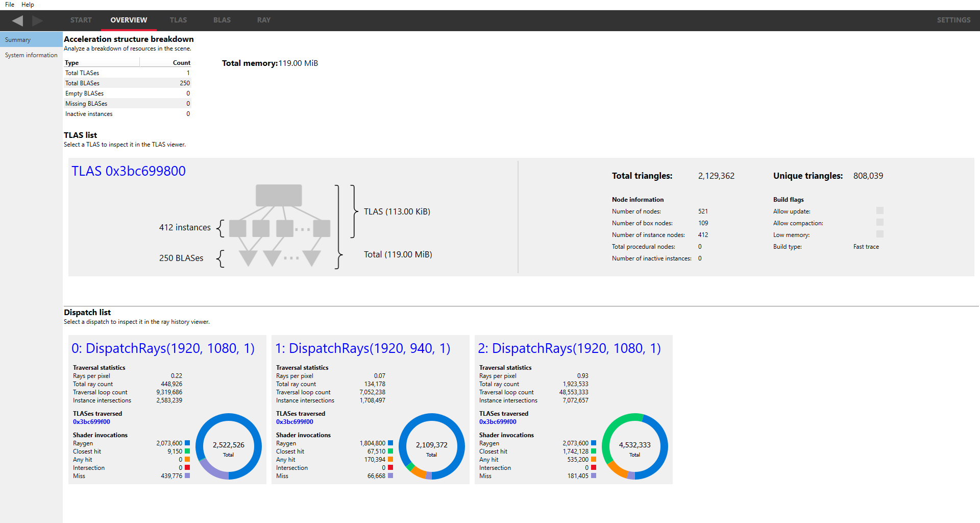
Task: Open the SETTINGS page
Action: point(953,20)
